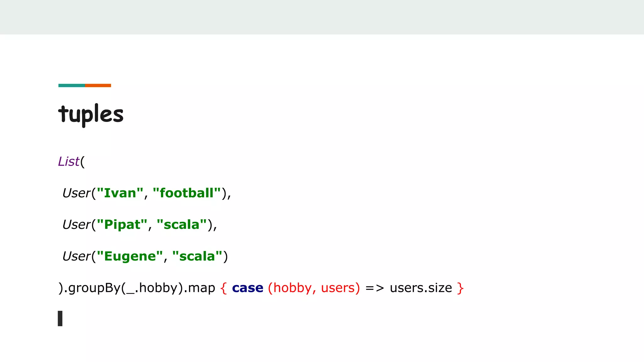Click the gray header band at top
644x362 pixels.
pyautogui.click(x=322, y=17)
